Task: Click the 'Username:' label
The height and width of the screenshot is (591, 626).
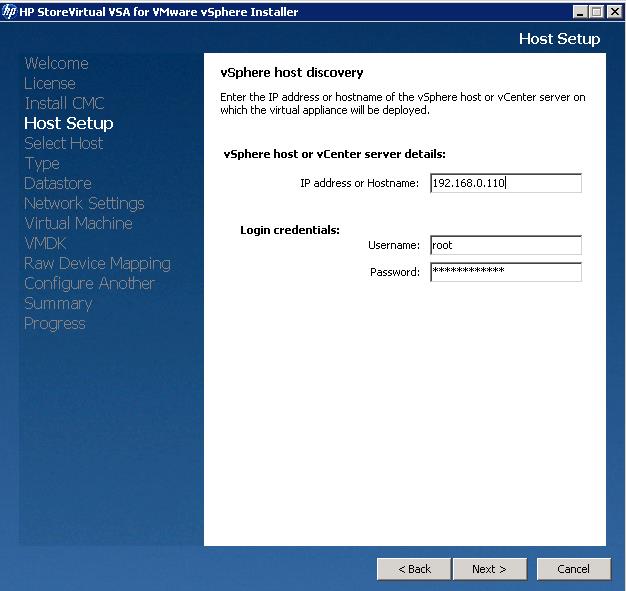Action: 394,245
